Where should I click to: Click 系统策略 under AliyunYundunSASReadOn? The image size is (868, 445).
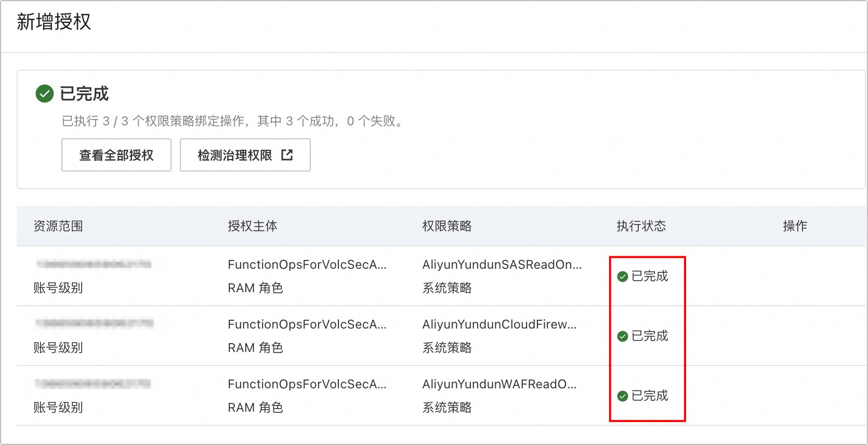[447, 288]
